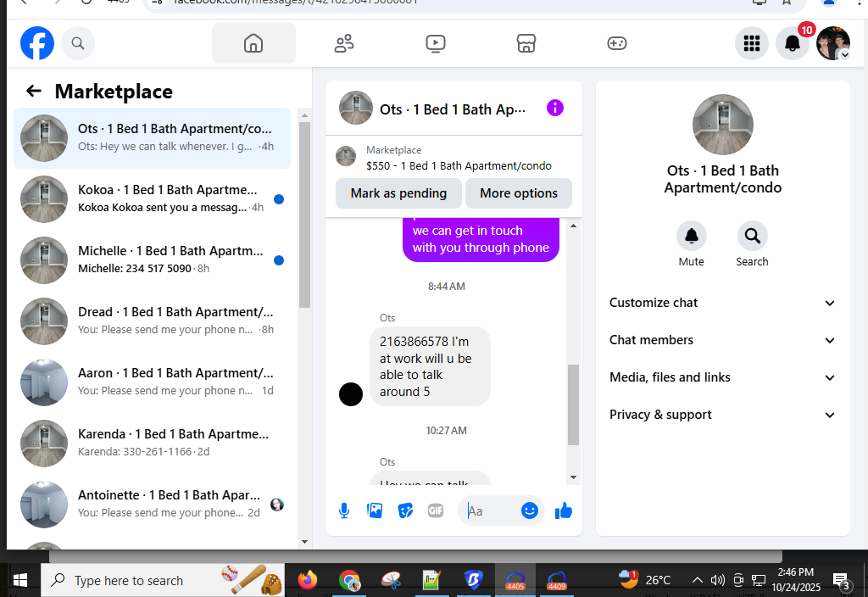
Task: Click Ots sender avatar black circle
Action: (350, 394)
